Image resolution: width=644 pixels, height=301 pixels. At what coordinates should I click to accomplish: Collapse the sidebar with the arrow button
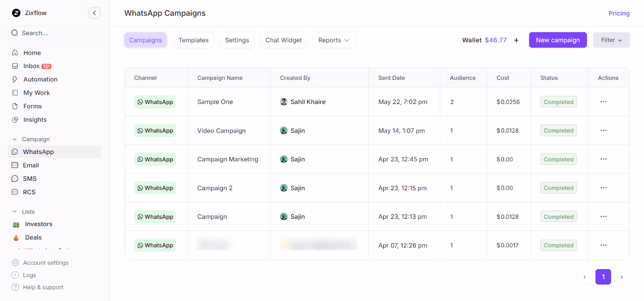(x=94, y=13)
